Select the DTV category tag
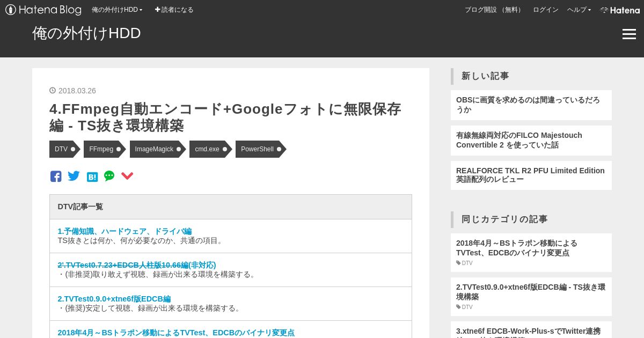This screenshot has height=338, width=644. tap(65, 149)
